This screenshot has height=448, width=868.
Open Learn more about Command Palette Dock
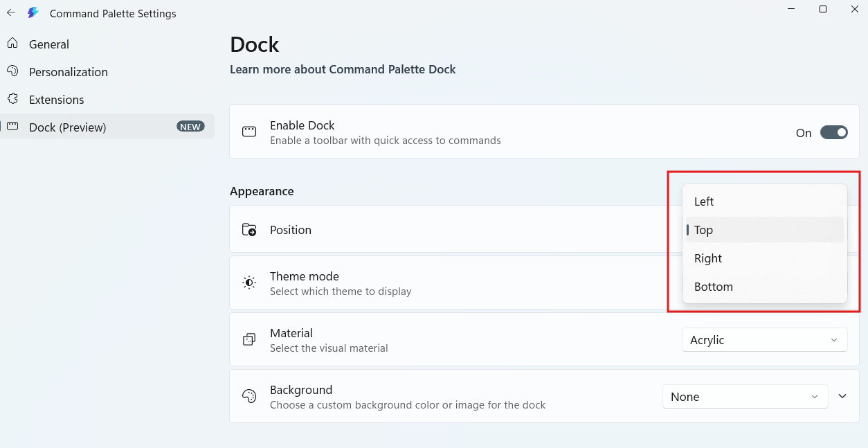(x=343, y=69)
